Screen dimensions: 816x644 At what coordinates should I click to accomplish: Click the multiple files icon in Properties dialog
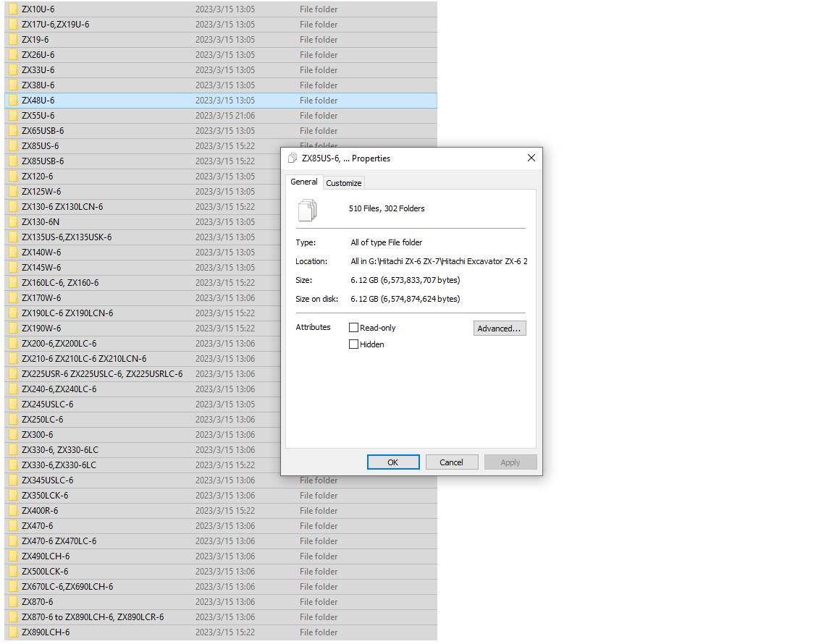pos(307,210)
